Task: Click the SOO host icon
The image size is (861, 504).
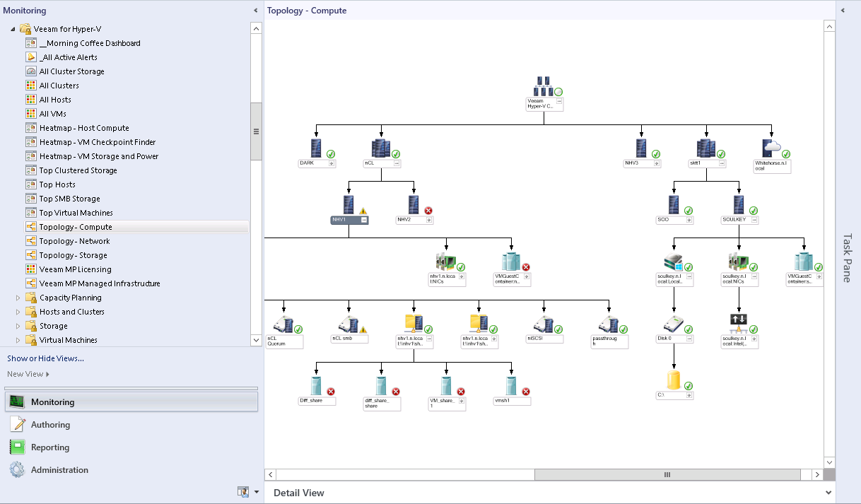Action: [674, 205]
